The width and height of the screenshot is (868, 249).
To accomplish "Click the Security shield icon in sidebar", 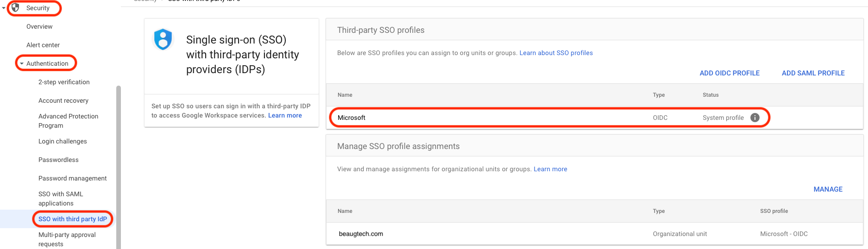I will pyautogui.click(x=15, y=8).
